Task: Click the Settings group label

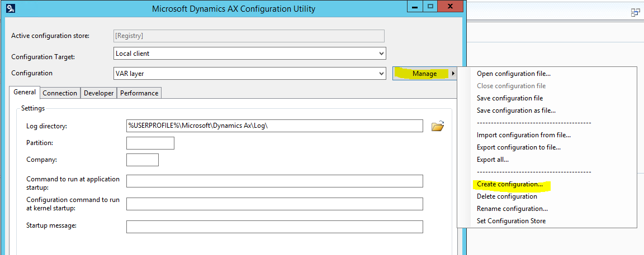Action: 33,109
